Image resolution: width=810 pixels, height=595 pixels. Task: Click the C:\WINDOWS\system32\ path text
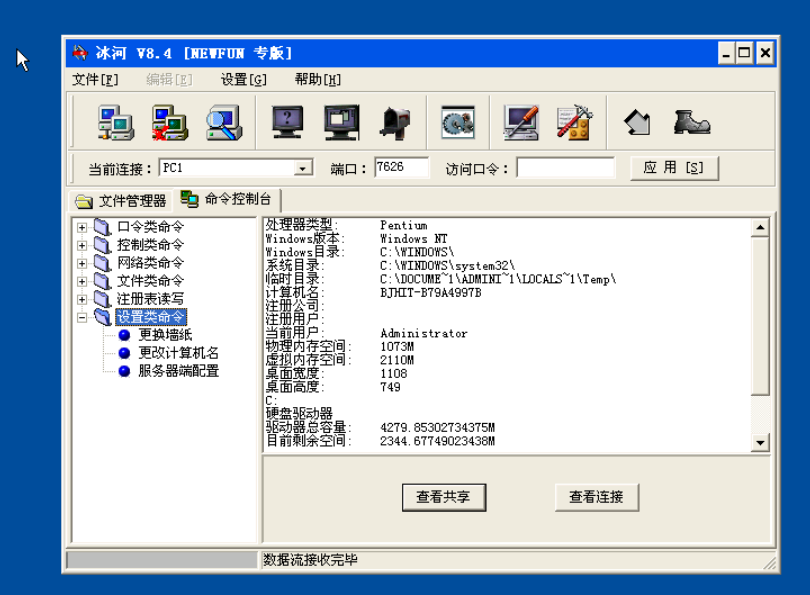(x=447, y=266)
